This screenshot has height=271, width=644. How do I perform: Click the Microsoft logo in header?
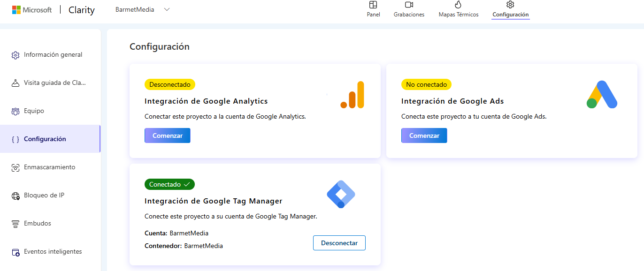coord(32,10)
